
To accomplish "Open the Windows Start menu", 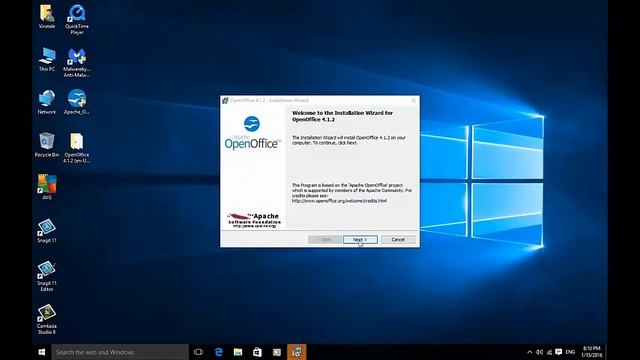I will click(42, 352).
